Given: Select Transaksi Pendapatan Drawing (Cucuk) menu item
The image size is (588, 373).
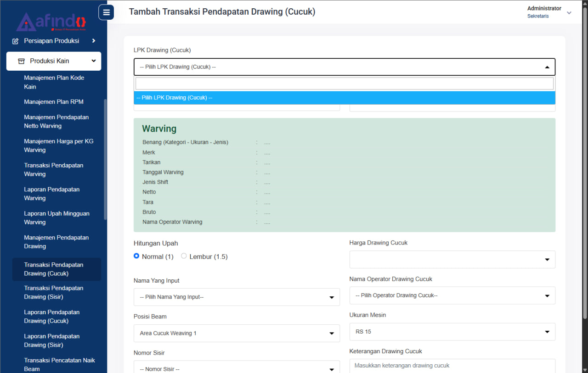Looking at the screenshot, I should [57, 269].
